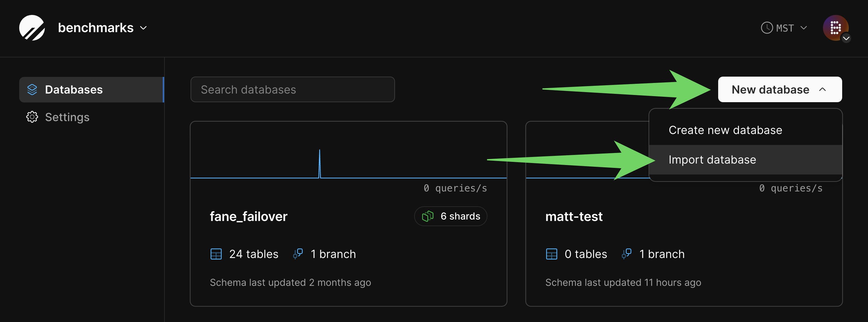Open the fane_failover database

(x=248, y=217)
